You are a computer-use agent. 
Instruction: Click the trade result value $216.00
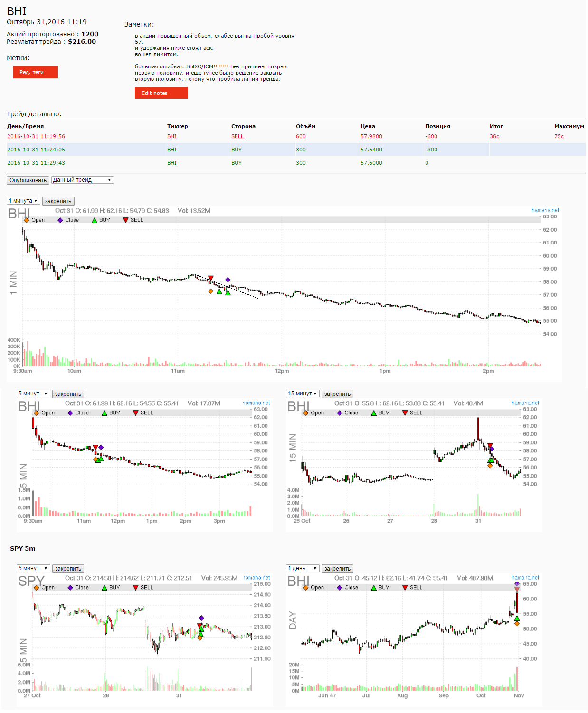[x=82, y=41]
